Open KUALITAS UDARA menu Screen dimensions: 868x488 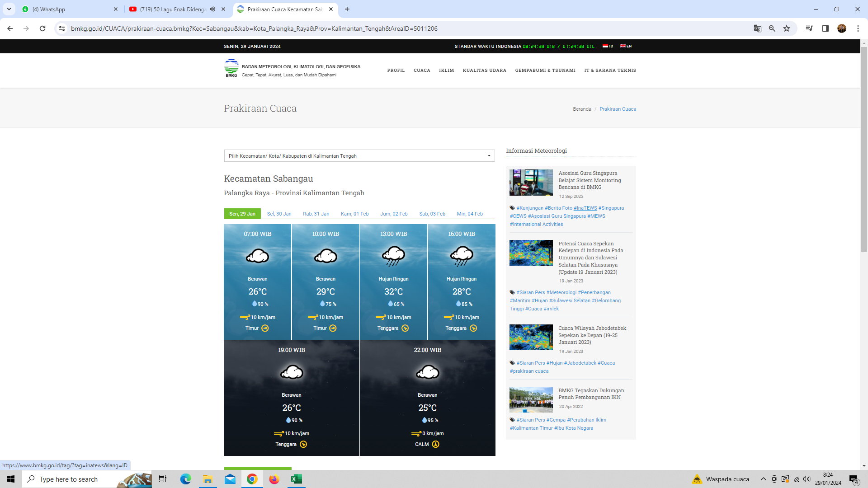pyautogui.click(x=485, y=70)
